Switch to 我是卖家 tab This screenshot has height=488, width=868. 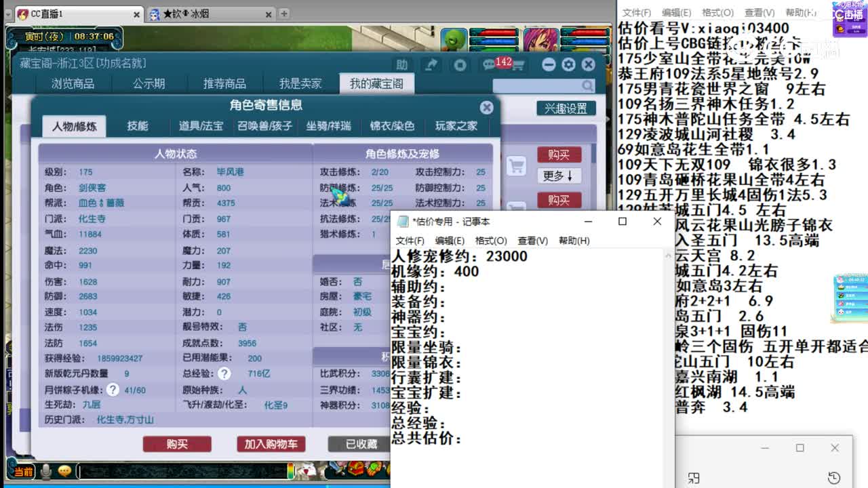[300, 84]
